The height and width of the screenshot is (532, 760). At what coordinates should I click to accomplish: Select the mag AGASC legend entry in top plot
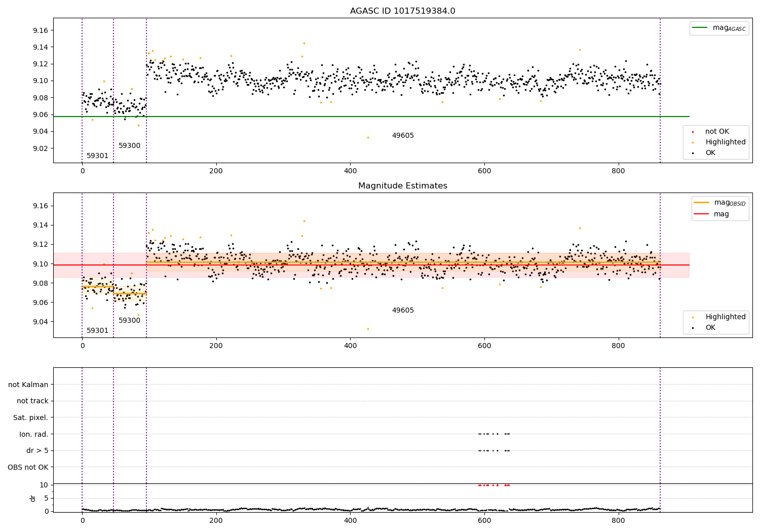pos(719,28)
